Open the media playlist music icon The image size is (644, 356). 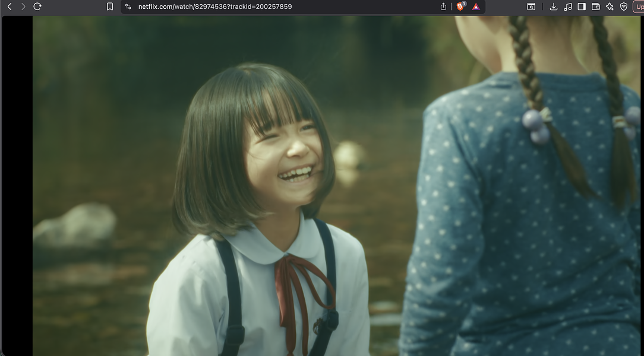click(567, 7)
